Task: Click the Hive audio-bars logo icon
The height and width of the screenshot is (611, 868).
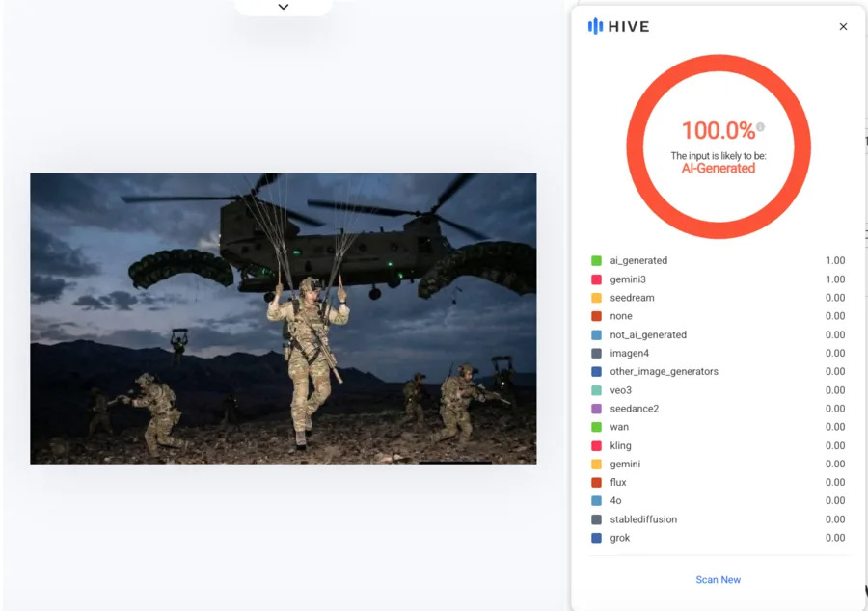Action: tap(598, 26)
